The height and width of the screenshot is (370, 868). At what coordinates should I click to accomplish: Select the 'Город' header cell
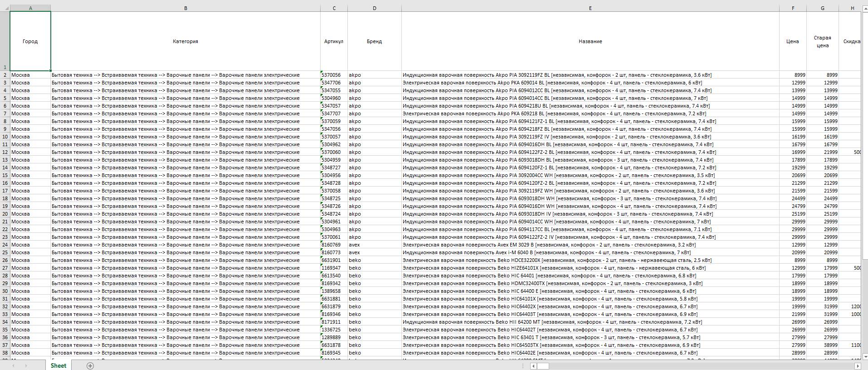point(30,41)
